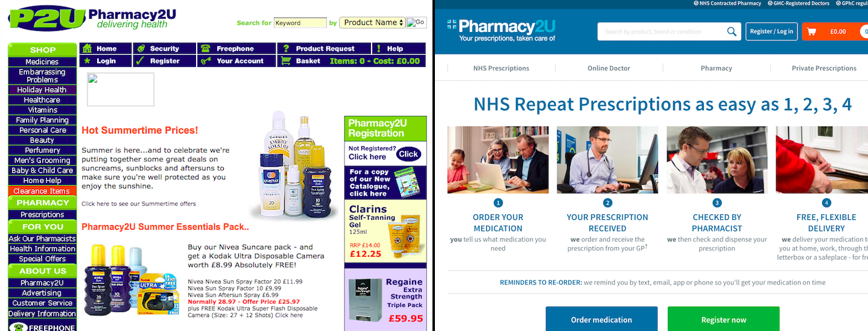Open the Product Name dropdown

[372, 22]
